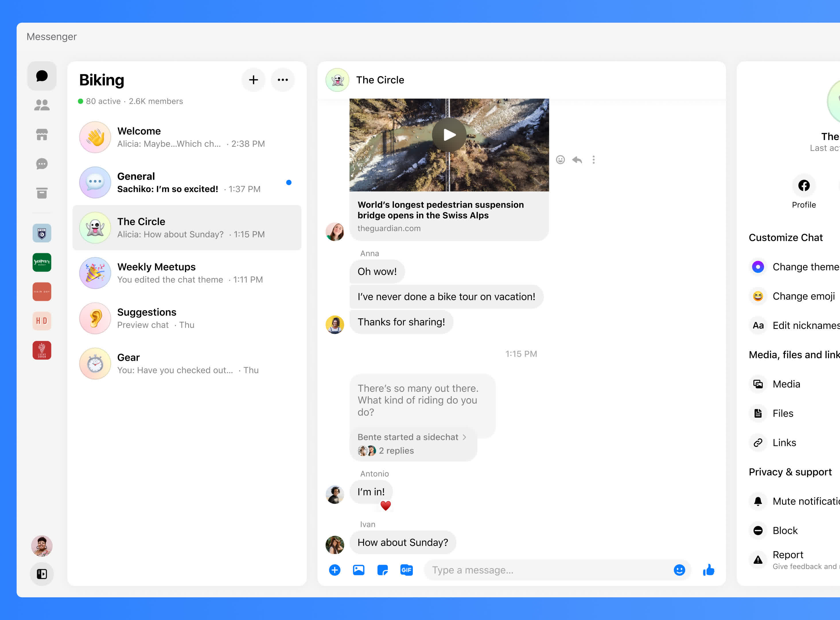The width and height of the screenshot is (840, 620).
Task: Expand Bente started a sidechat chevron
Action: (x=465, y=437)
